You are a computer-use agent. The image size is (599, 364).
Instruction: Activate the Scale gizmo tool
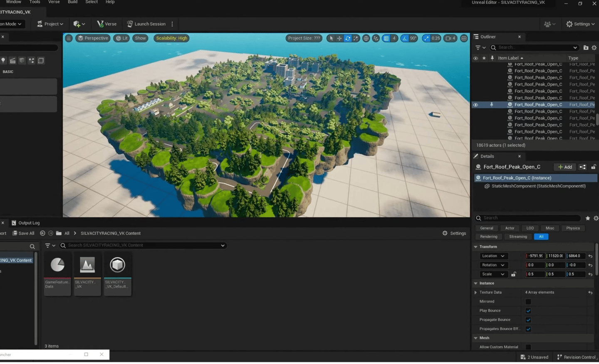356,38
